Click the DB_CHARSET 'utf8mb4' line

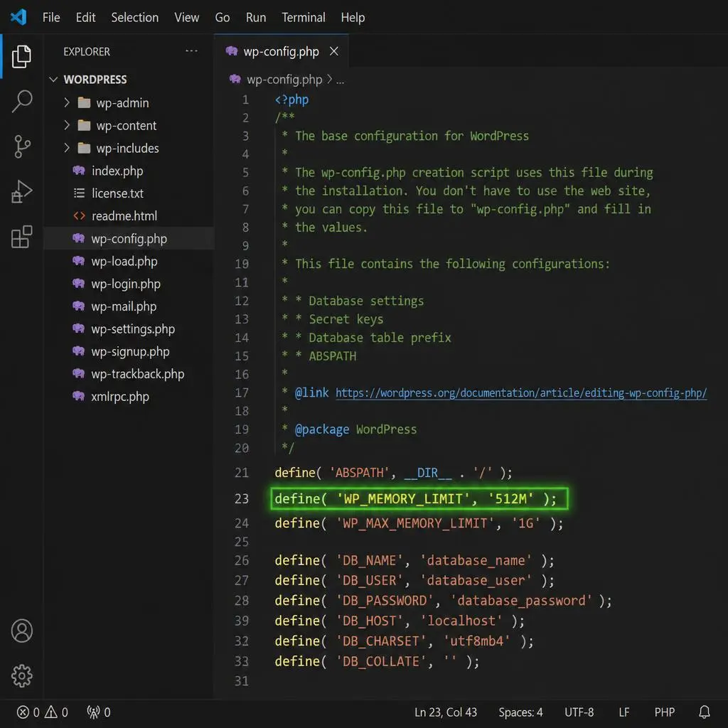pos(404,641)
